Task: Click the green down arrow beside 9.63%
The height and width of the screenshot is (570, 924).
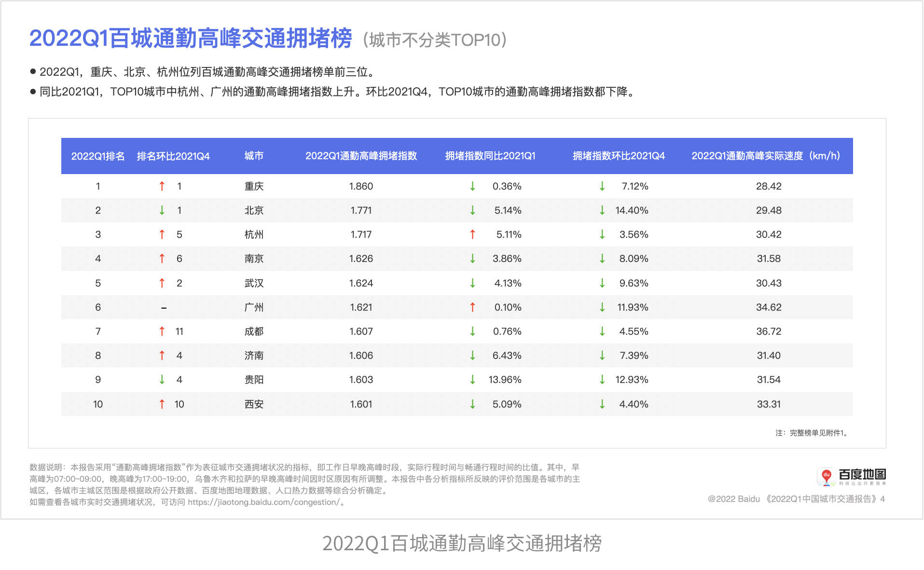Action: (x=602, y=283)
